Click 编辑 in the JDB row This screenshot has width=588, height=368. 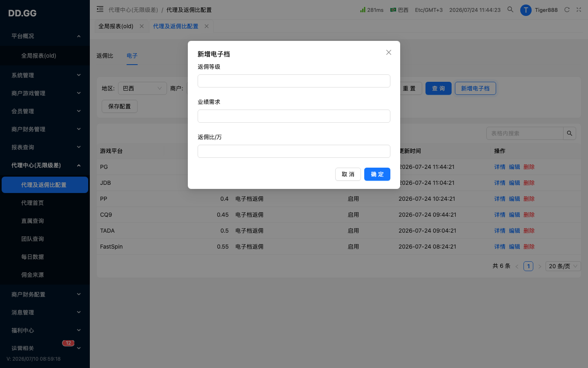click(x=514, y=183)
